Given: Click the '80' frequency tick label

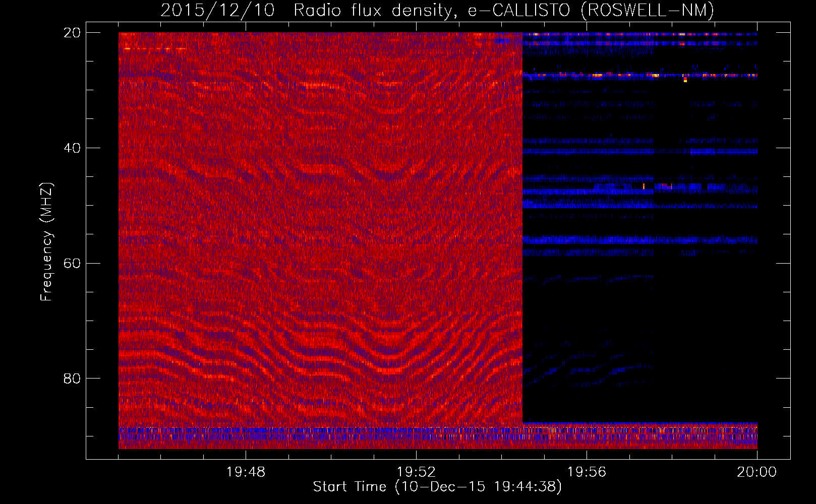Looking at the screenshot, I should tap(72, 379).
